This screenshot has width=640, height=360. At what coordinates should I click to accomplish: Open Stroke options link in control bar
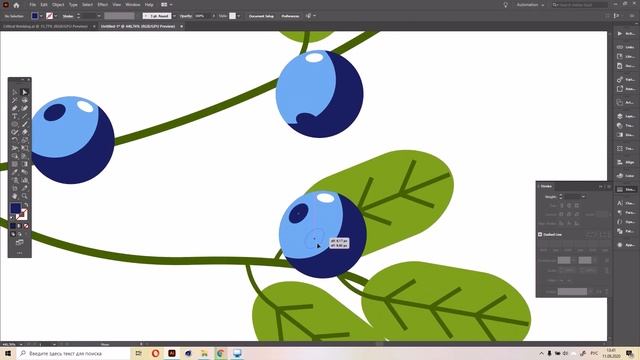[x=68, y=16]
